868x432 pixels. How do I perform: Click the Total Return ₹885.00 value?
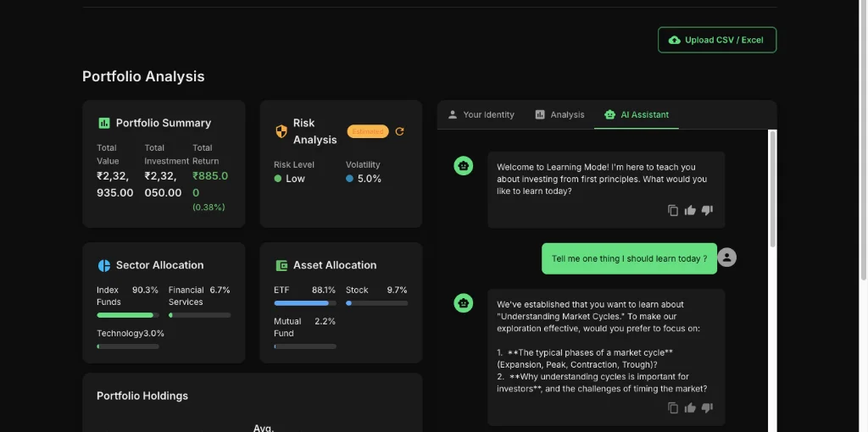210,184
